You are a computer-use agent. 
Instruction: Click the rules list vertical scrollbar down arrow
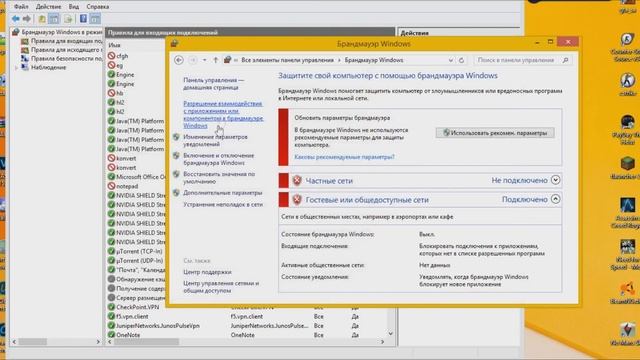390,333
